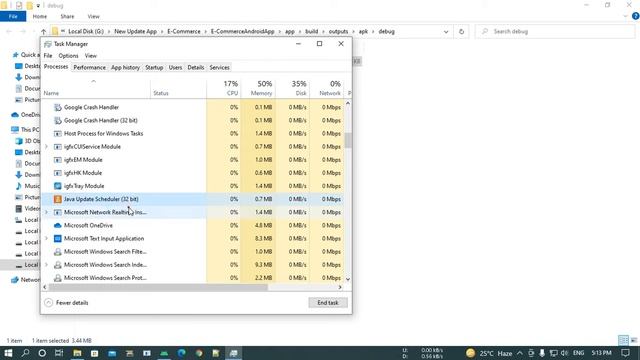Show hidden system tray icons
The image size is (640, 360).
tap(520, 353)
